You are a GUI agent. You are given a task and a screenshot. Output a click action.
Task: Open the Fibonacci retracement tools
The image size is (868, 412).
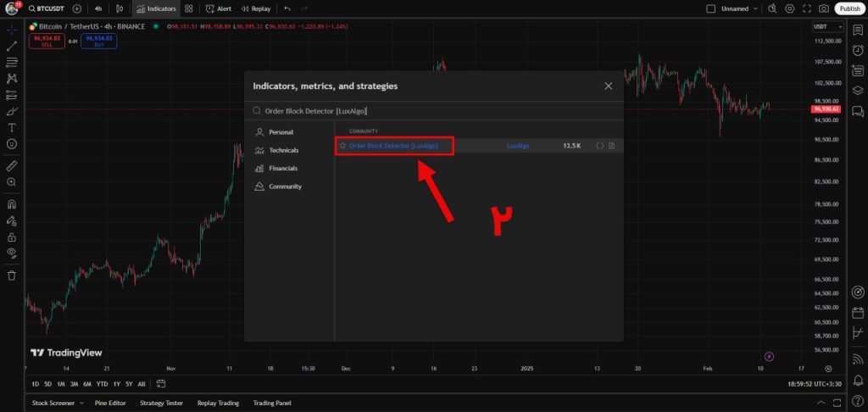click(x=12, y=63)
